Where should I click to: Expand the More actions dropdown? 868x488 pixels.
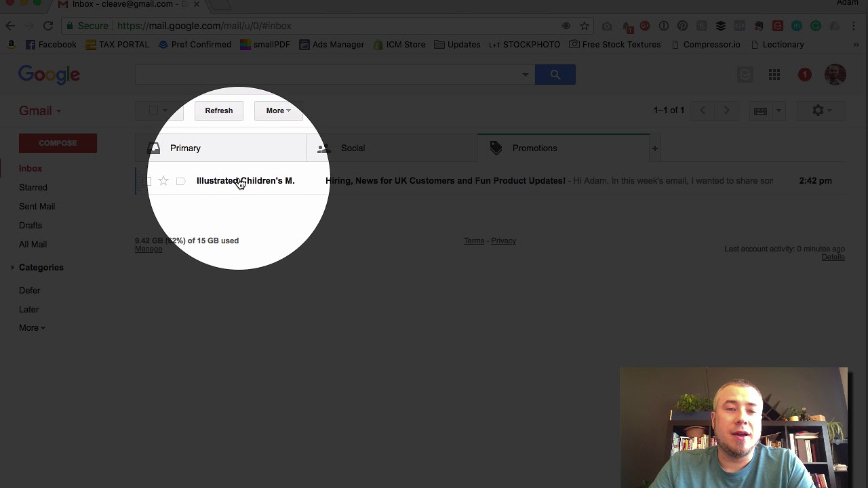coord(278,110)
